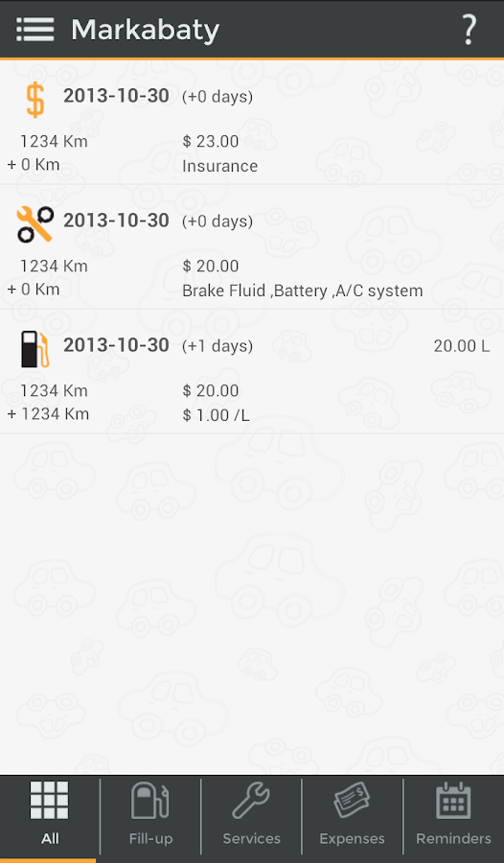Click the + 1234 Km distance text
Image resolution: width=504 pixels, height=863 pixels.
[x=48, y=414]
